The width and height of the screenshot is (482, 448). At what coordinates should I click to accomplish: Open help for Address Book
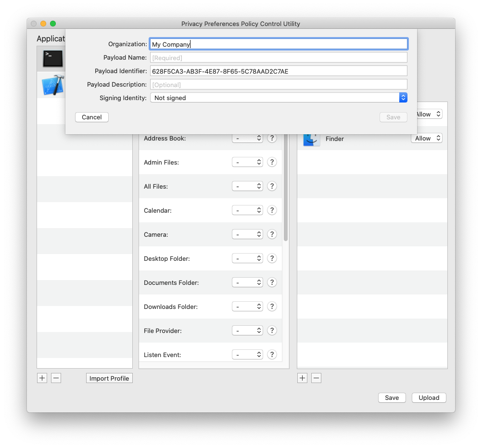tap(272, 139)
